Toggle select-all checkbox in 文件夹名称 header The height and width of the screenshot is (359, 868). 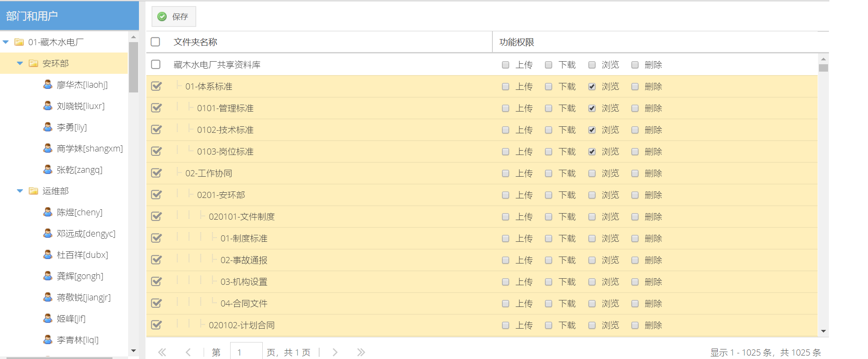pyautogui.click(x=155, y=42)
